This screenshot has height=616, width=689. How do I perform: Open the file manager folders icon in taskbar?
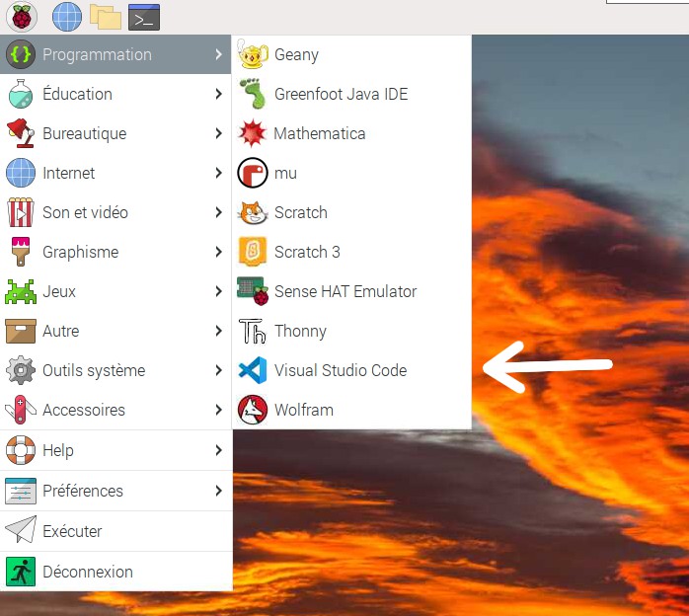point(106,17)
